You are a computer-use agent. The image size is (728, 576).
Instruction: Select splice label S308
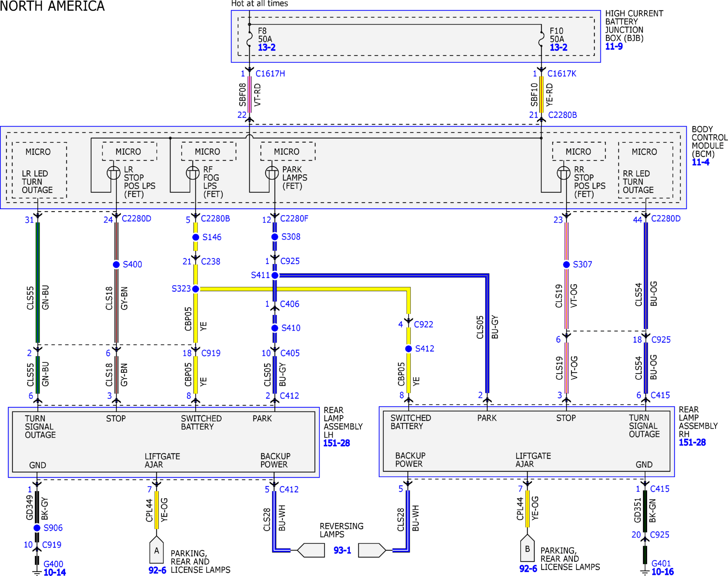pos(291,237)
